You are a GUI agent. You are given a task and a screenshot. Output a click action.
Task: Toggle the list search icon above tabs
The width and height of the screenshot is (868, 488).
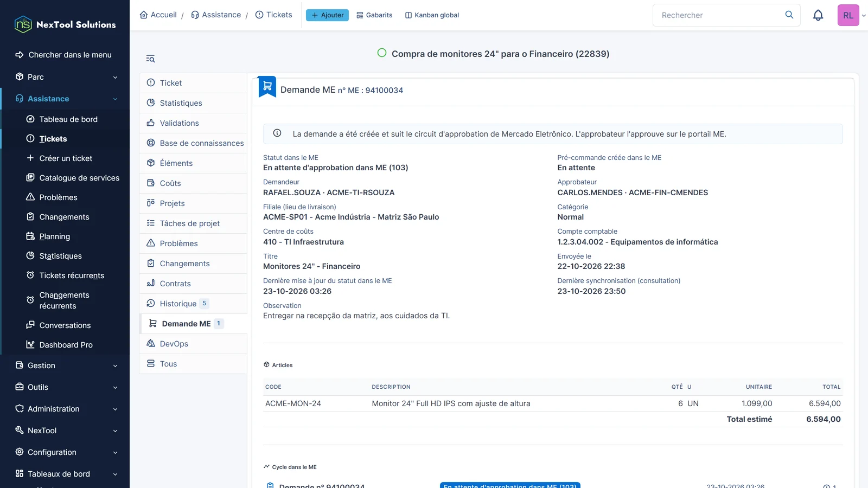point(150,59)
